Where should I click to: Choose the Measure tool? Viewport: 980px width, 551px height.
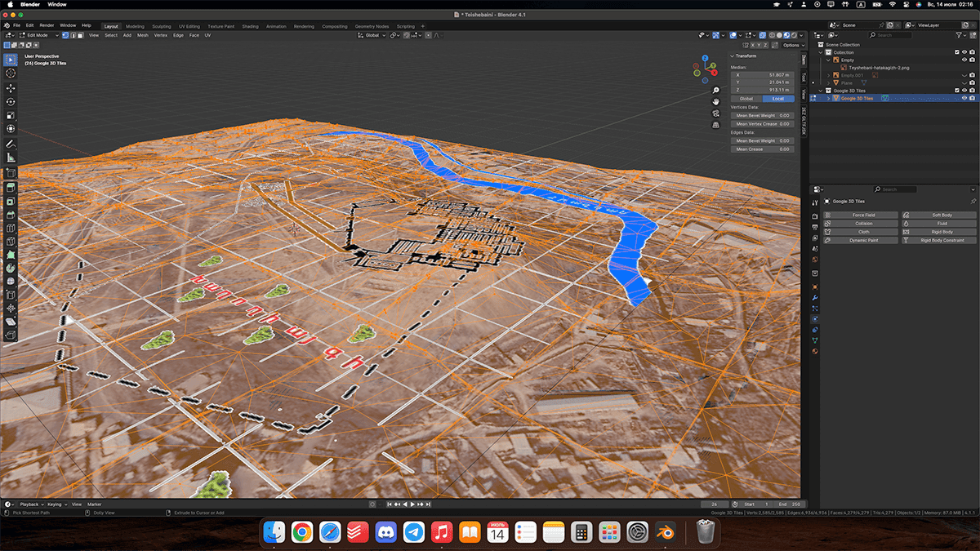click(x=11, y=158)
